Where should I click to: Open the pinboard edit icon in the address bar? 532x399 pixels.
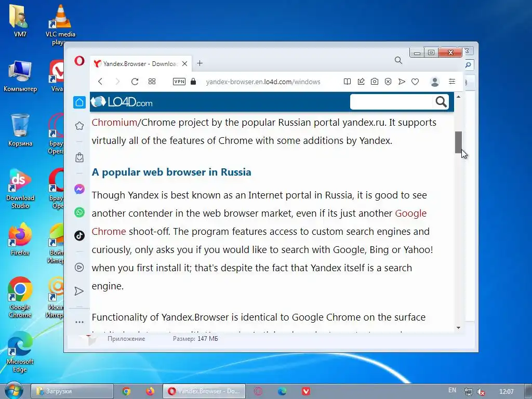point(361,82)
